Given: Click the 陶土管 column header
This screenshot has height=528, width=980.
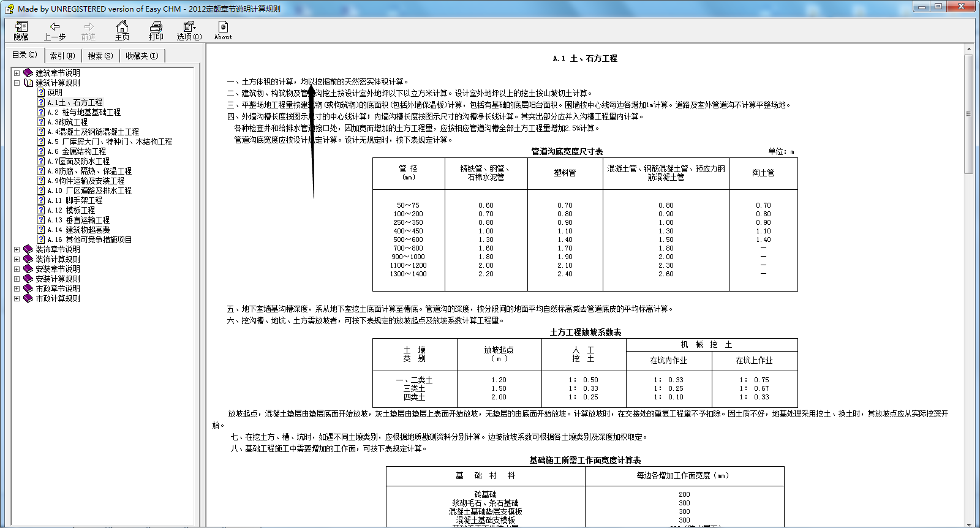Looking at the screenshot, I should (763, 173).
